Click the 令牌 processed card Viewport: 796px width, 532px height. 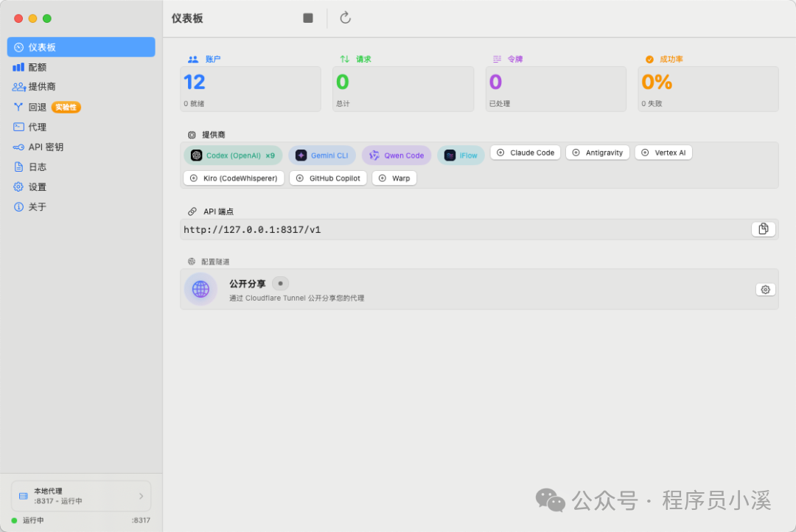(x=556, y=89)
